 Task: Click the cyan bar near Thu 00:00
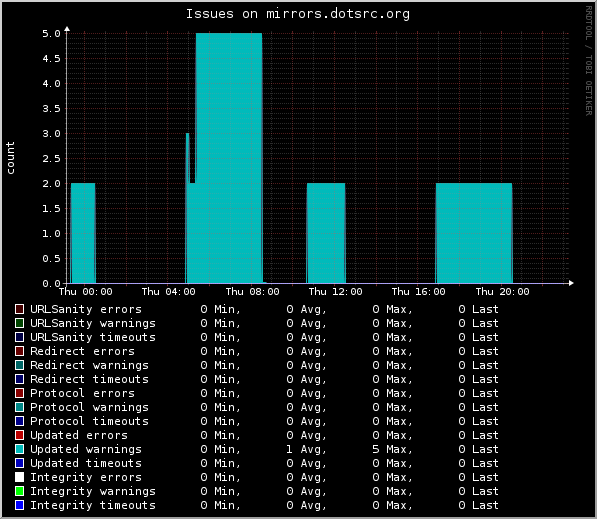click(x=83, y=233)
